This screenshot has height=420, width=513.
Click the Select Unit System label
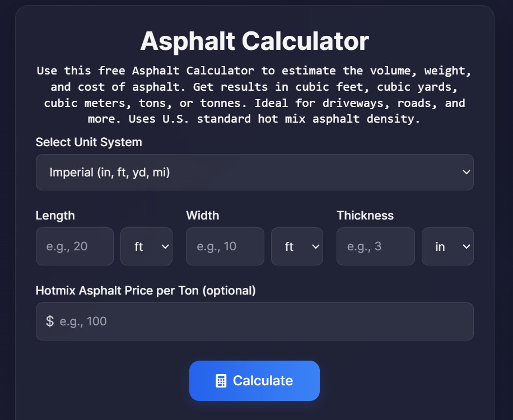88,142
